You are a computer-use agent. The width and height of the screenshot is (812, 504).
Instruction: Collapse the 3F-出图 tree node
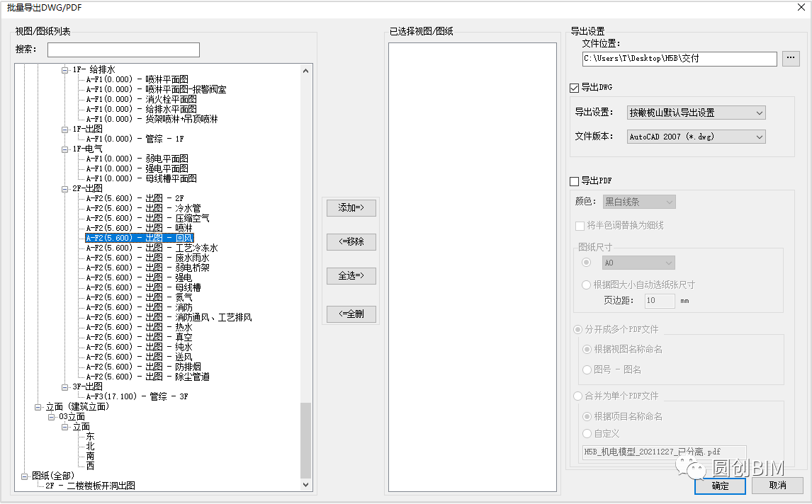[x=64, y=387]
